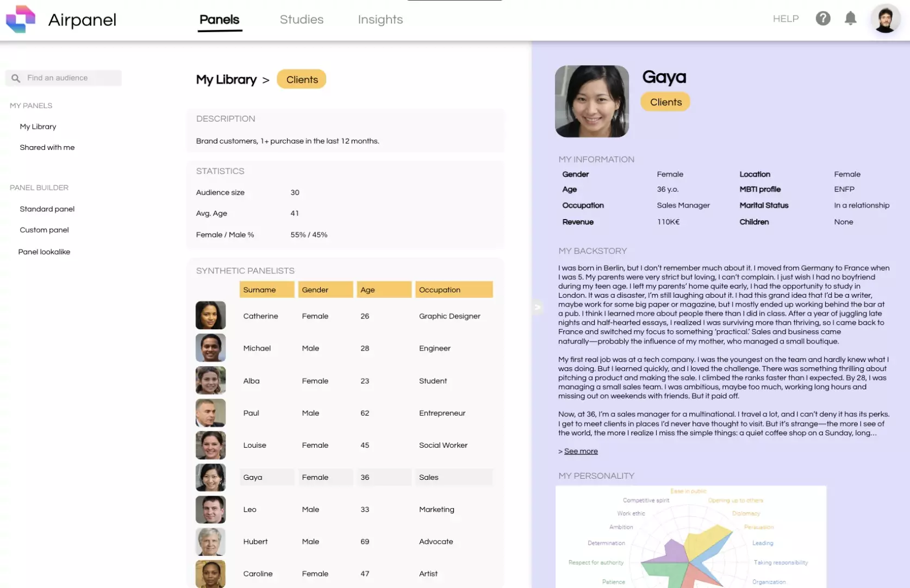Click the Sales Manager occupation value
Image resolution: width=910 pixels, height=588 pixels.
683,205
